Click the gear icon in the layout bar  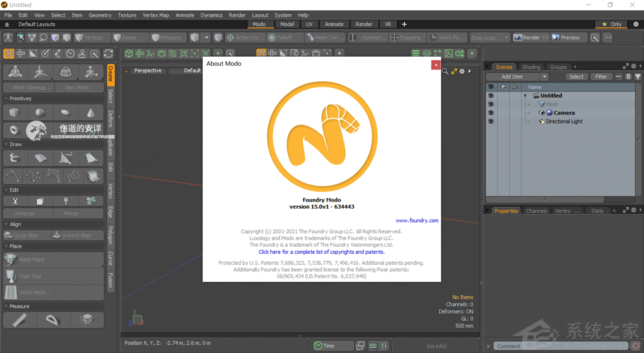click(636, 24)
